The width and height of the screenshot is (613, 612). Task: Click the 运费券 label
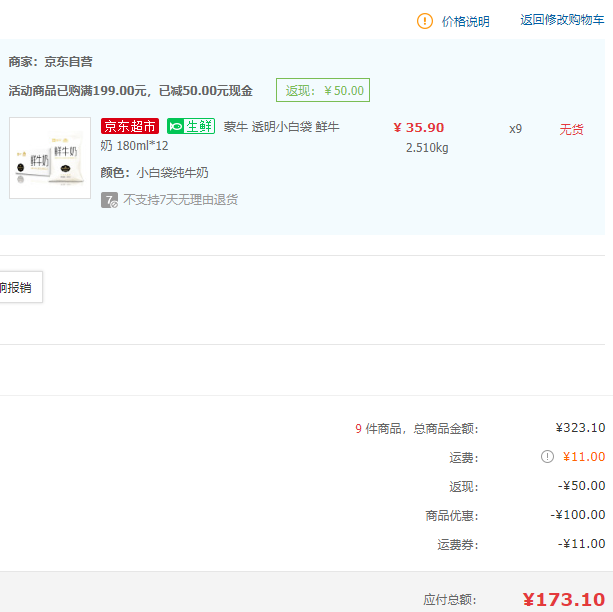(x=457, y=544)
